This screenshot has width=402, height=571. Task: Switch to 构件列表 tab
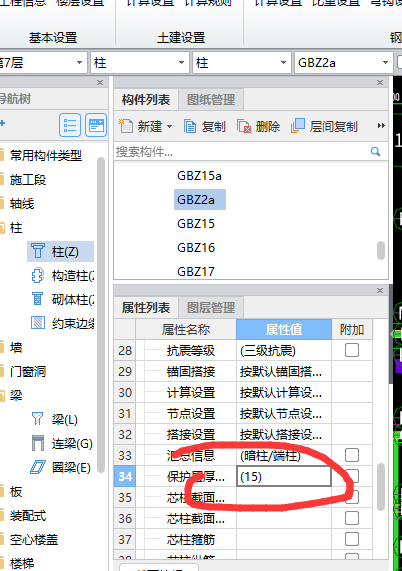click(146, 99)
